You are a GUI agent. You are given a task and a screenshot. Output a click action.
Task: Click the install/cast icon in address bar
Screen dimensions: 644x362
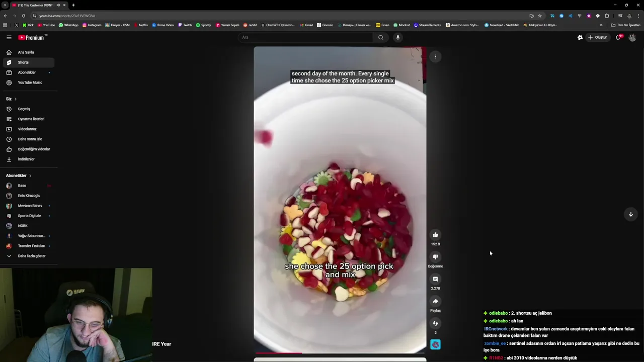pyautogui.click(x=531, y=16)
